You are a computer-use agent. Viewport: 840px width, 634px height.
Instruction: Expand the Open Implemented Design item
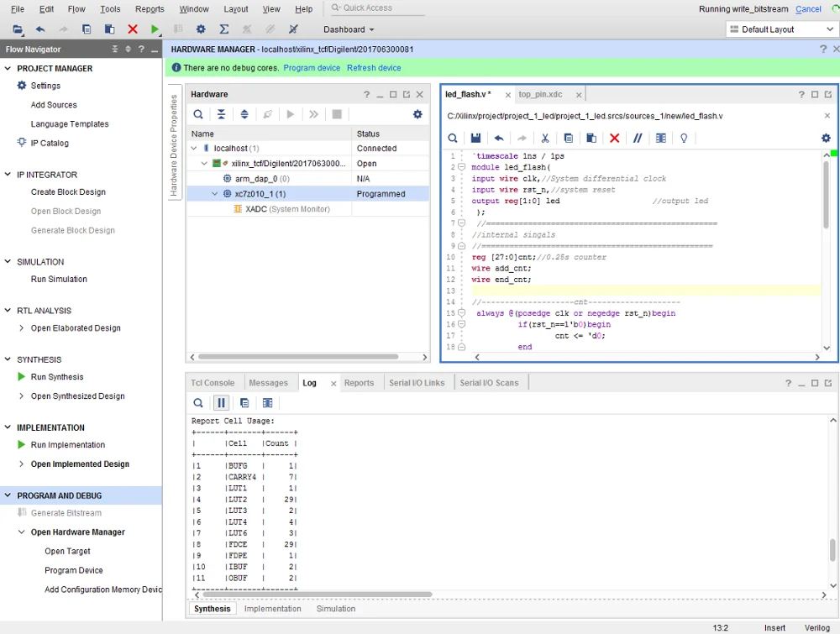[x=22, y=464]
